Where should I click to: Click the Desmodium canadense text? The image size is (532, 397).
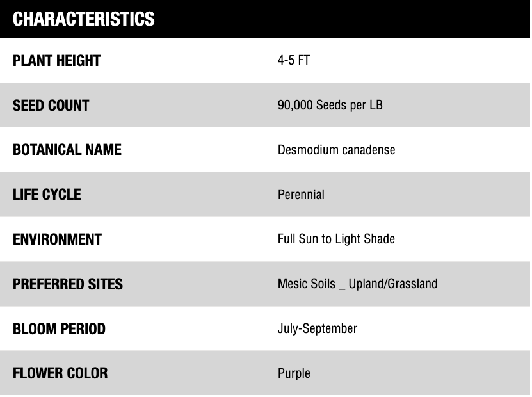336,150
